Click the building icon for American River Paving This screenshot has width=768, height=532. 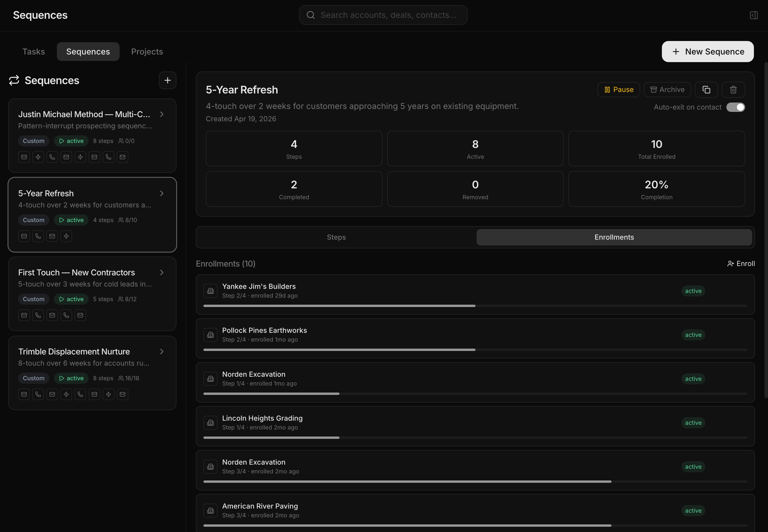210,511
